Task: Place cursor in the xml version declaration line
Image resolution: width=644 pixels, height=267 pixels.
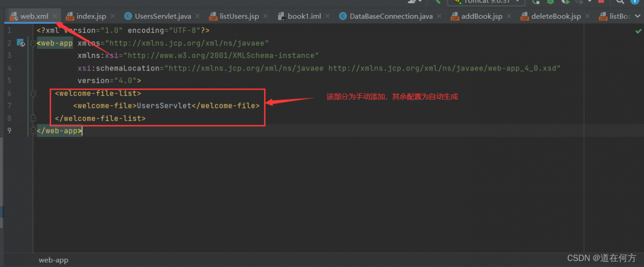Action: 123,31
